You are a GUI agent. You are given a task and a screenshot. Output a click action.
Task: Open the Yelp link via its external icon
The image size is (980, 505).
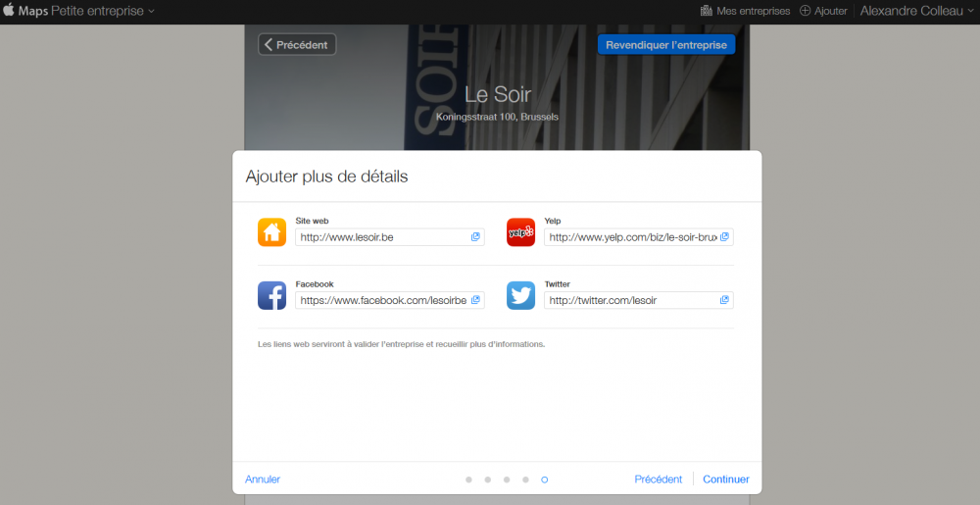724,237
